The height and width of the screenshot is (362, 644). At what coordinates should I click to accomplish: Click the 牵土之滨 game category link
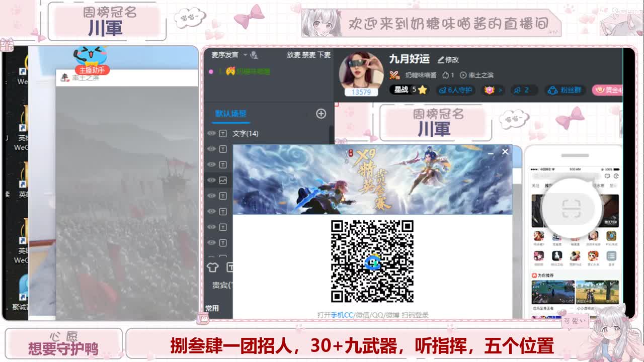(476, 75)
